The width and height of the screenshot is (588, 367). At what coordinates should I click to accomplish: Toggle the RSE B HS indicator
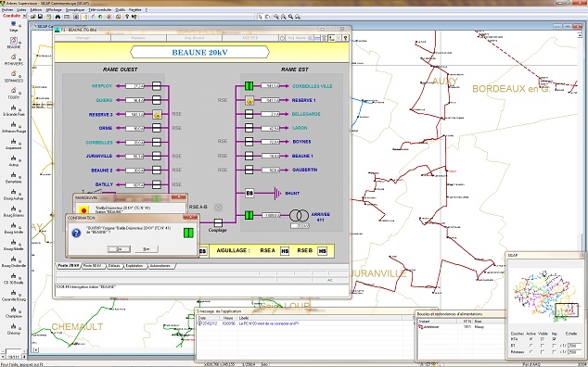[322, 251]
